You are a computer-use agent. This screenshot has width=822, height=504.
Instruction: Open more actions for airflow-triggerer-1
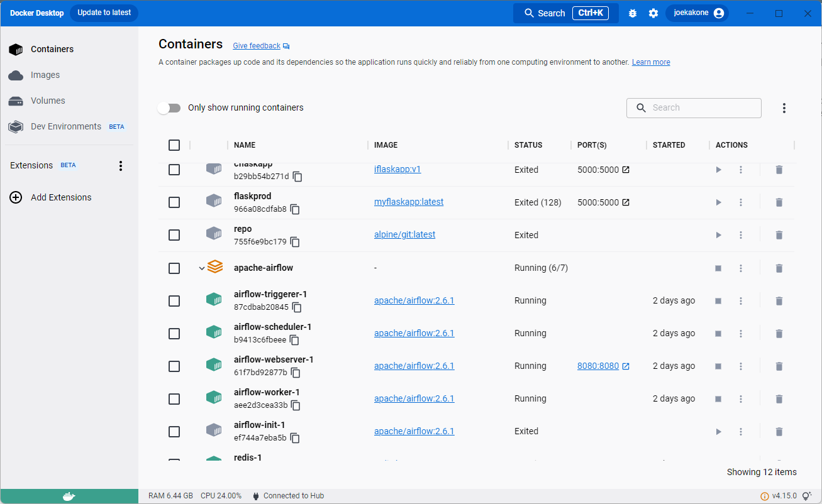point(741,301)
